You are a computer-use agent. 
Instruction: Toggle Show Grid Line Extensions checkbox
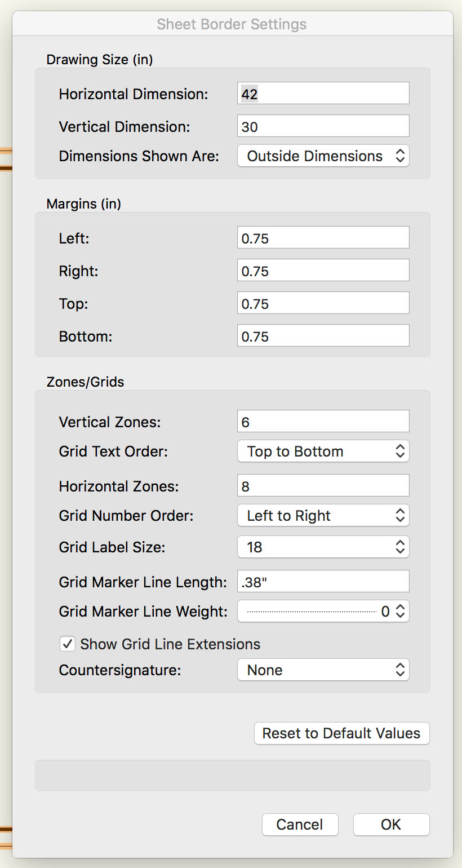68,644
